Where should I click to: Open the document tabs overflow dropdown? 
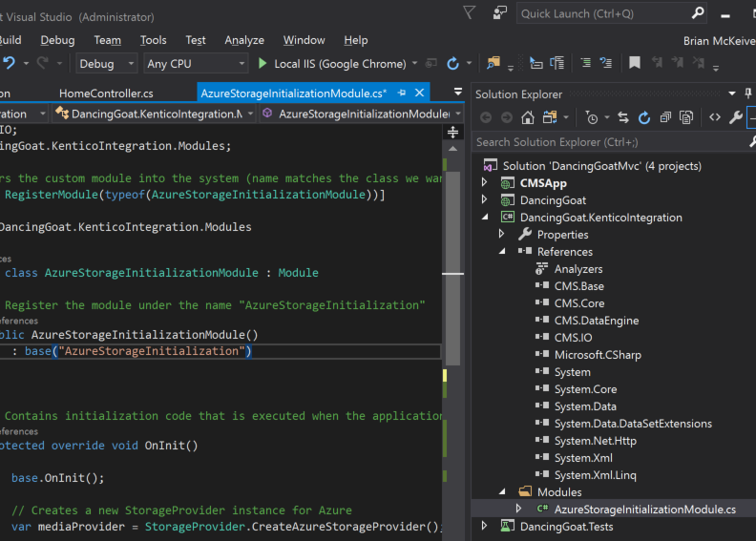click(x=458, y=92)
